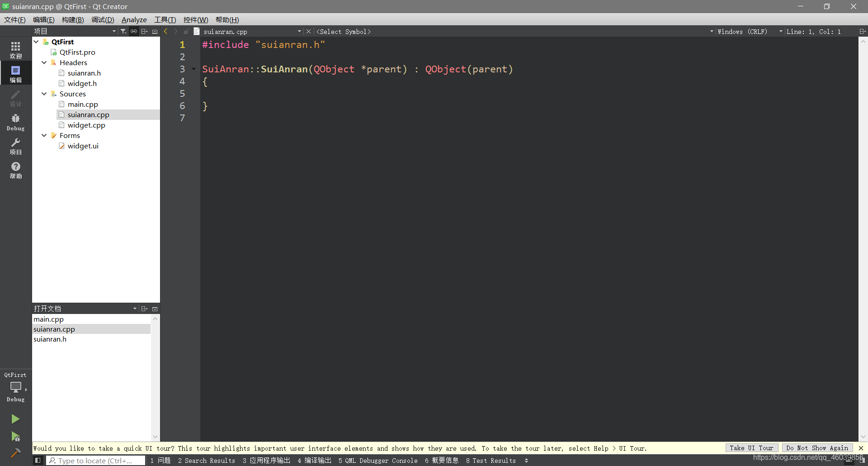
Task: Collapse the Headers folder
Action: tap(44, 62)
